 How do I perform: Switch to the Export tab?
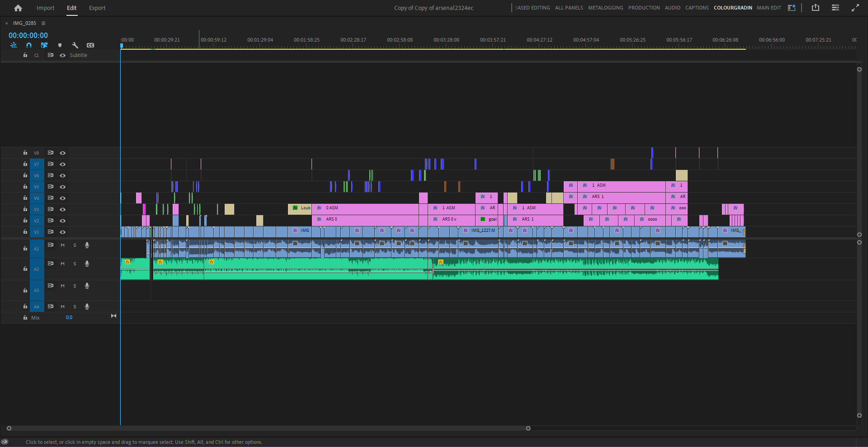97,8
